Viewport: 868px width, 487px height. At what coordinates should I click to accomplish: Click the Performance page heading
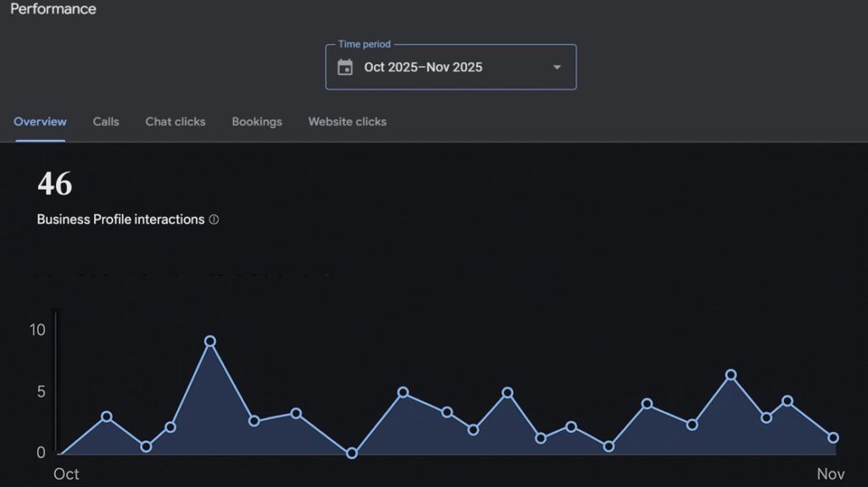tap(53, 9)
